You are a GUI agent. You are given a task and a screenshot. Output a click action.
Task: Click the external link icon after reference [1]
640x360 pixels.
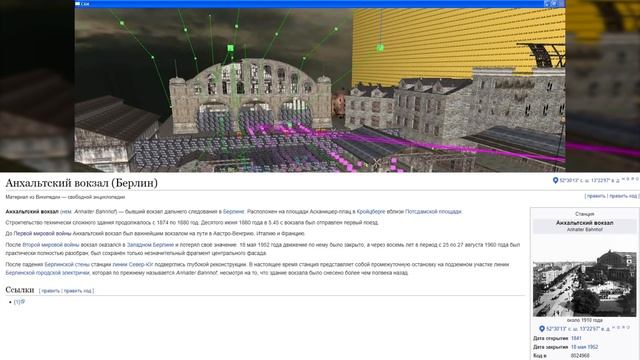coord(23,301)
